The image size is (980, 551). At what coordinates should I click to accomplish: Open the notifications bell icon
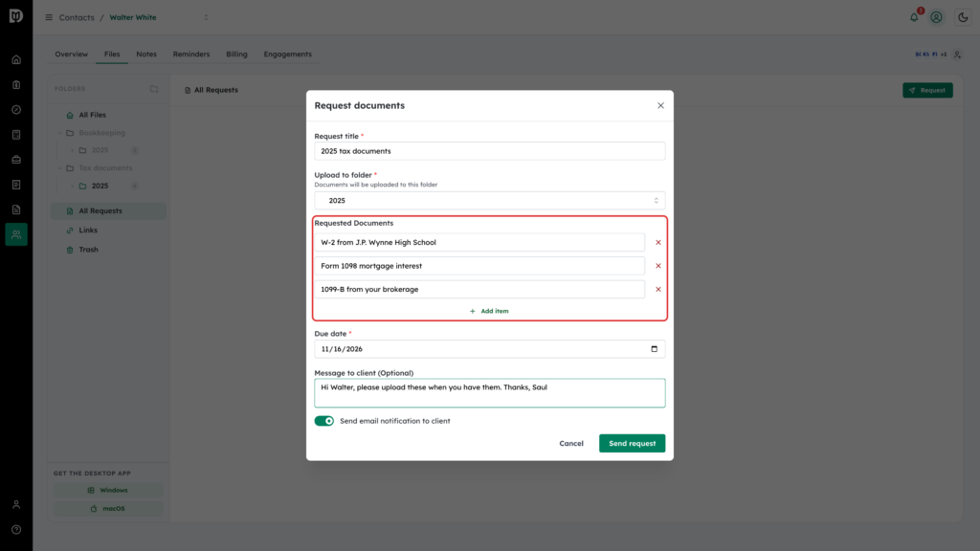(x=914, y=17)
